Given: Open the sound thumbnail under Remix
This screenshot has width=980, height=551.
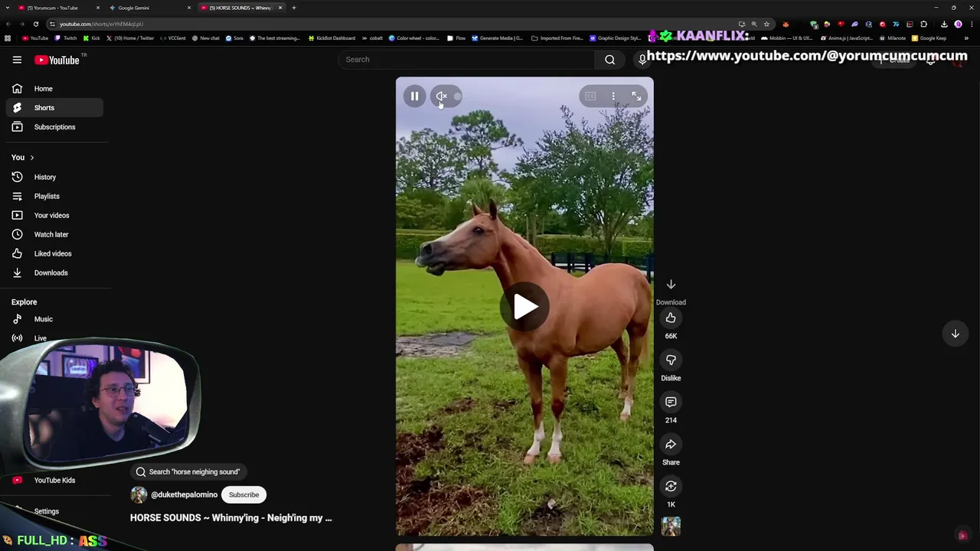Looking at the screenshot, I should point(671,526).
